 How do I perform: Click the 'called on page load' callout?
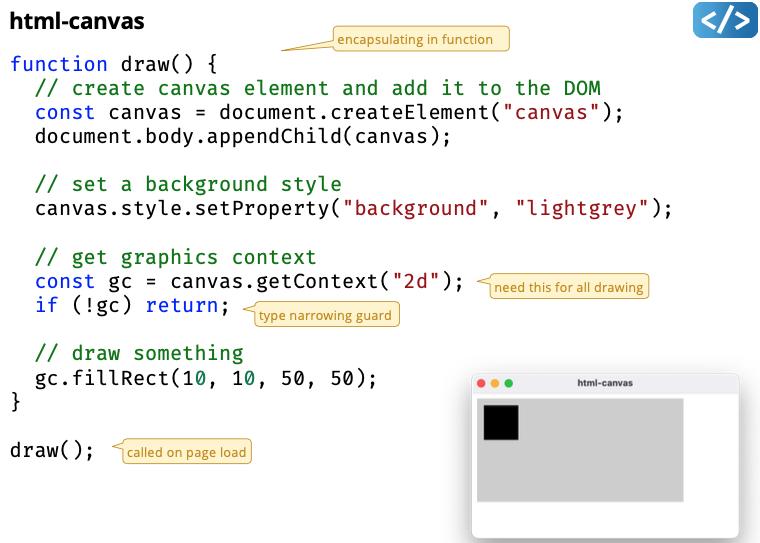[186, 453]
